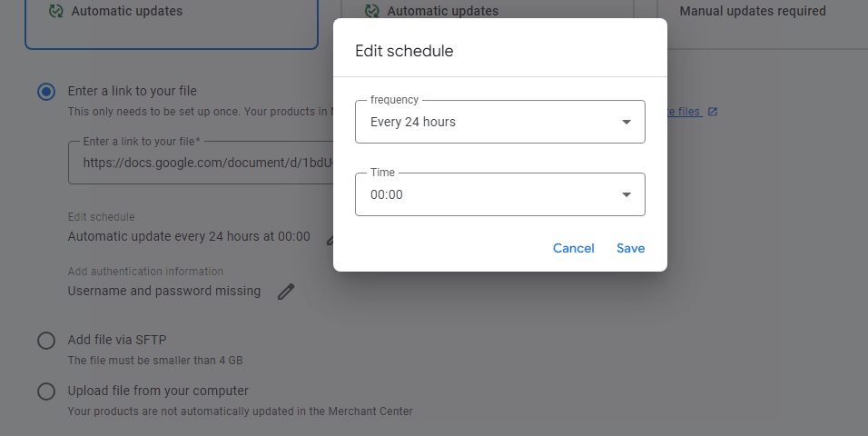Select the left Automatic updates card label
This screenshot has width=868, height=436.
[x=127, y=11]
